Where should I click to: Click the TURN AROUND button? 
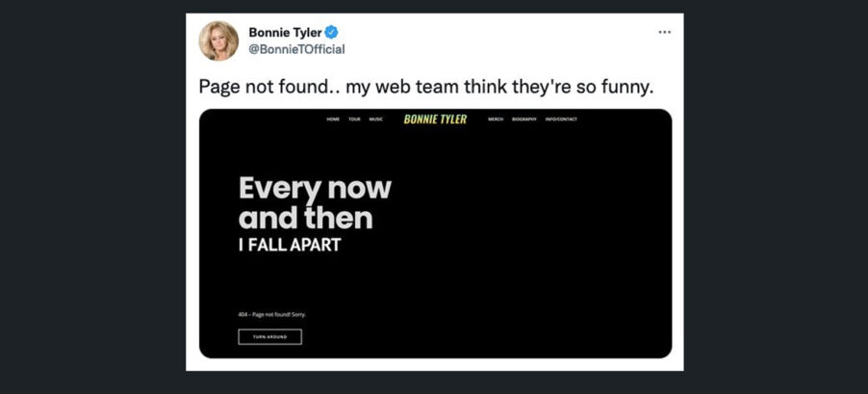pos(270,337)
